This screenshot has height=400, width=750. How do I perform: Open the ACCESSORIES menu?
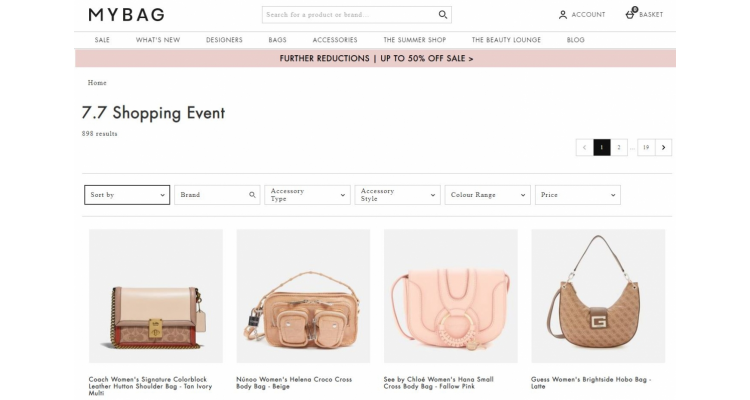[335, 40]
